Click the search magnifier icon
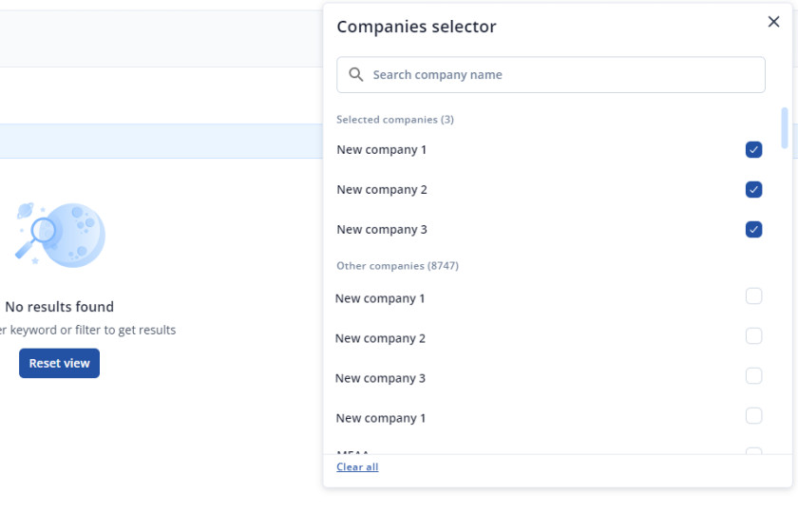This screenshot has height=532, width=798. tap(355, 75)
